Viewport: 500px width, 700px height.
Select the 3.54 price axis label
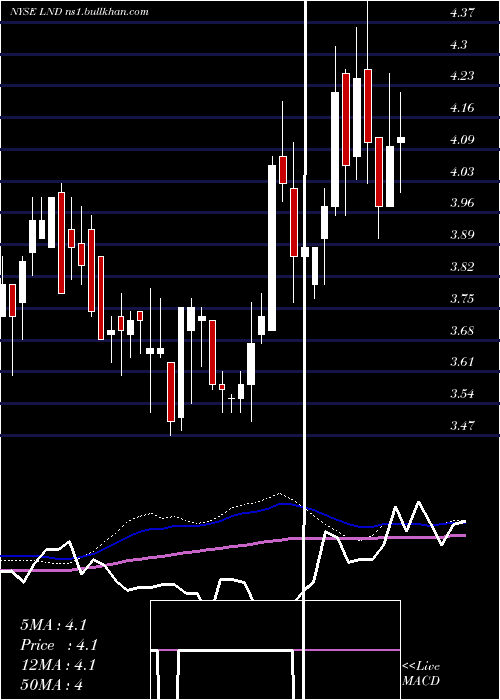(462, 394)
